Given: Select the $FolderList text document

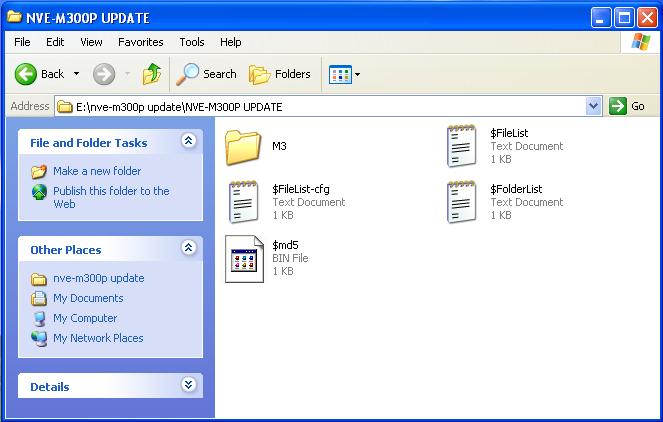Looking at the screenshot, I should pos(462,202).
